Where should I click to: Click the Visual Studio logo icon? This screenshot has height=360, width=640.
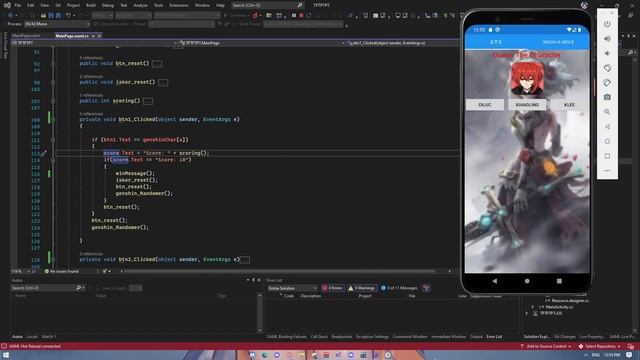point(7,5)
